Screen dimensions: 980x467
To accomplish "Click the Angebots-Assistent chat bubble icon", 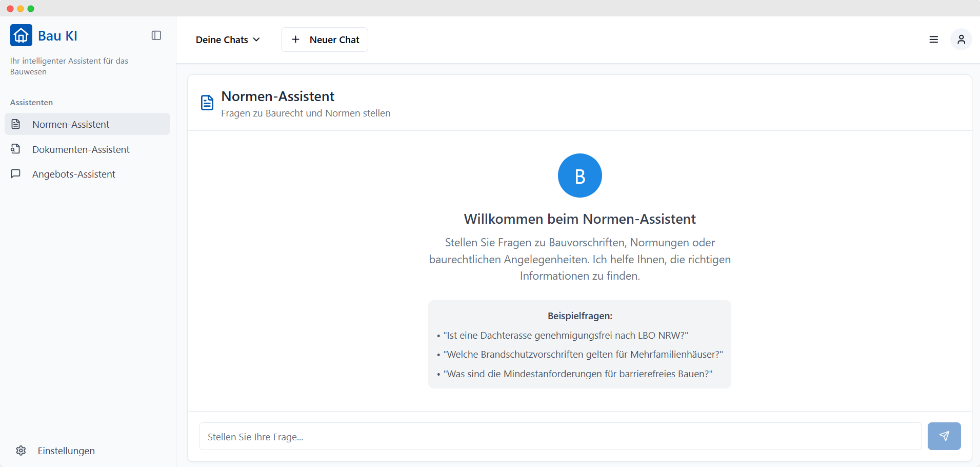I will point(16,174).
